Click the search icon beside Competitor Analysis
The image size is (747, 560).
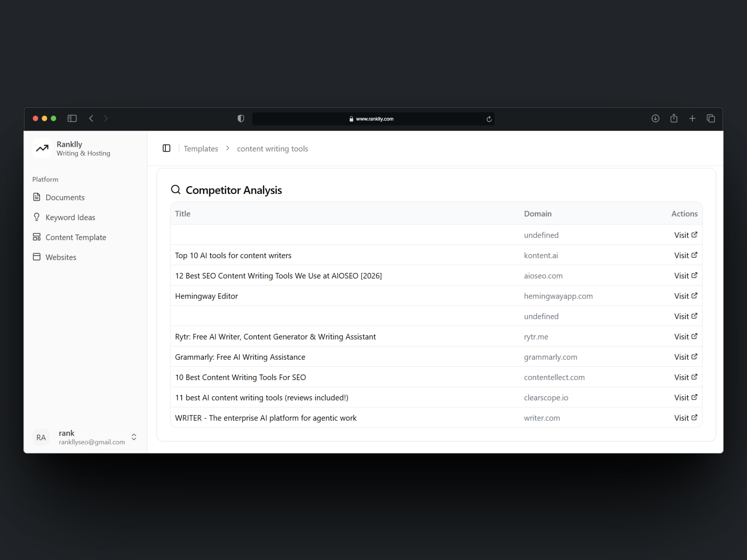tap(176, 190)
